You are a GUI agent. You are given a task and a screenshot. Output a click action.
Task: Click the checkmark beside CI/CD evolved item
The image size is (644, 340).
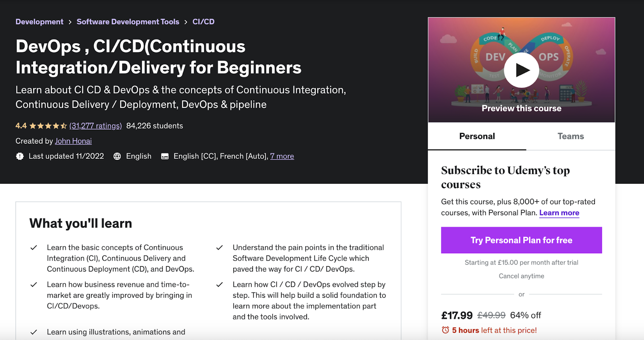point(219,285)
